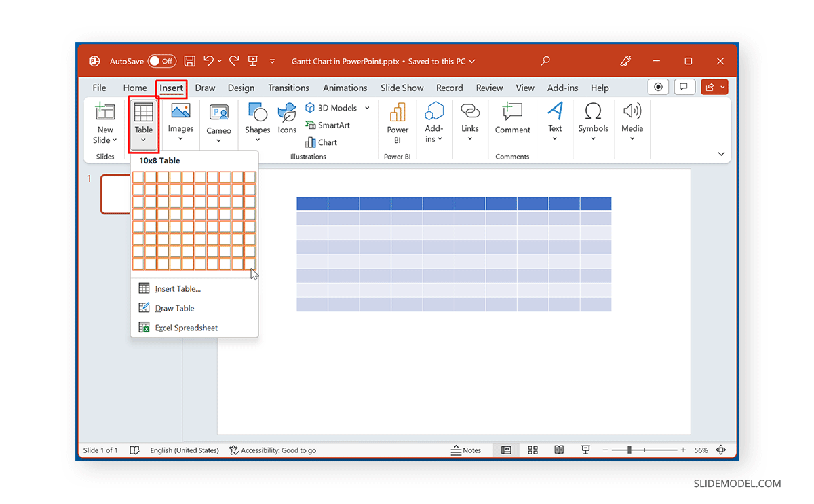Switch to Slide Sorter view
Screen dimensions: 814x504
tap(532, 450)
